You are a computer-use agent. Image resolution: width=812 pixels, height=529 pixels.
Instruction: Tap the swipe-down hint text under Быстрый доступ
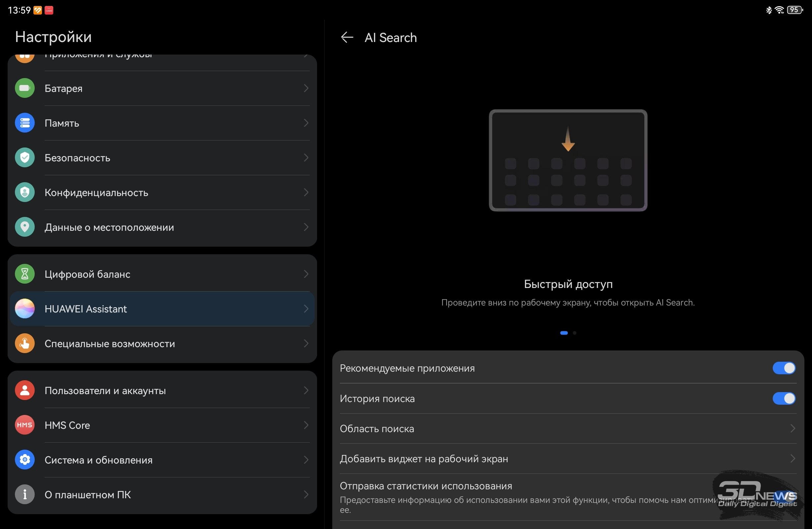click(568, 303)
